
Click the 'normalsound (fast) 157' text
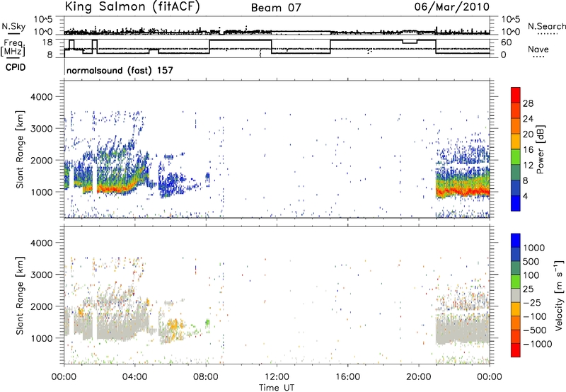[120, 70]
